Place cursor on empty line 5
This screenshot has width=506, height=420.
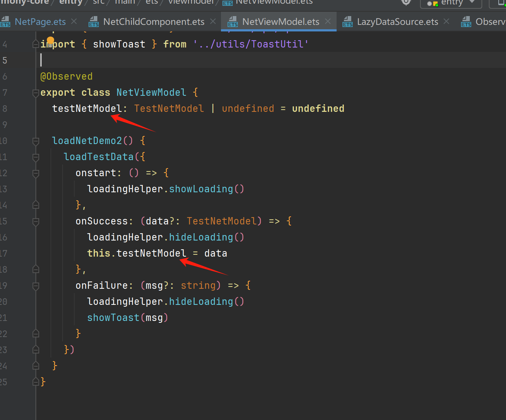pyautogui.click(x=220, y=60)
